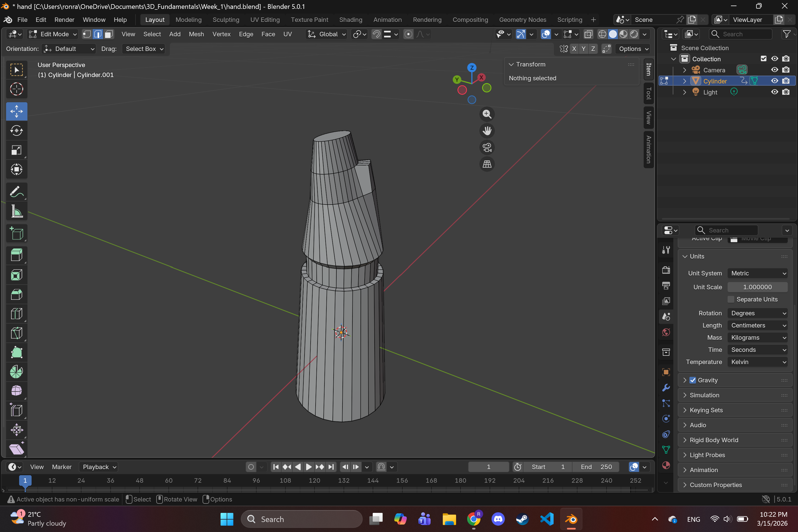Activate the Loop Cut tool
Image resolution: width=798 pixels, height=532 pixels.
pos(17,313)
